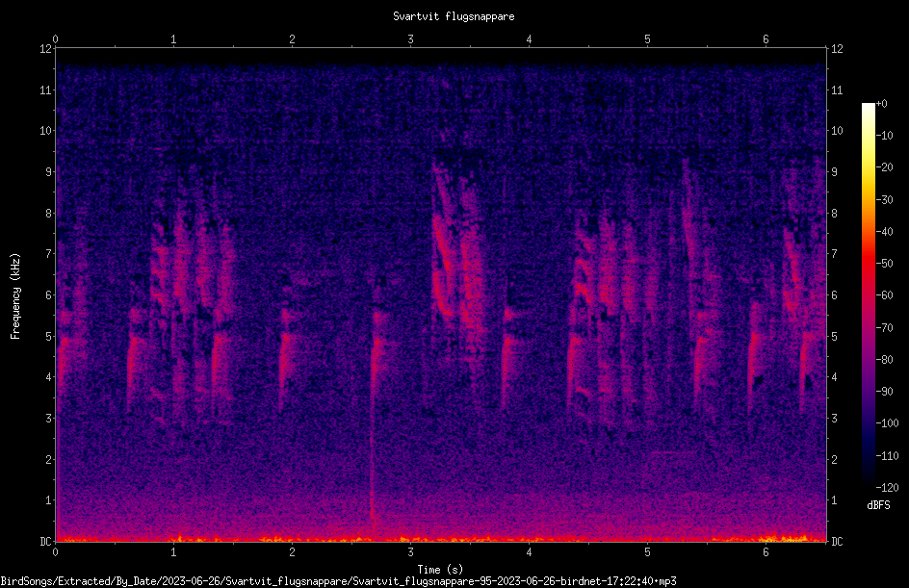
Task: Click the "-80" color scale label
Action: point(884,360)
